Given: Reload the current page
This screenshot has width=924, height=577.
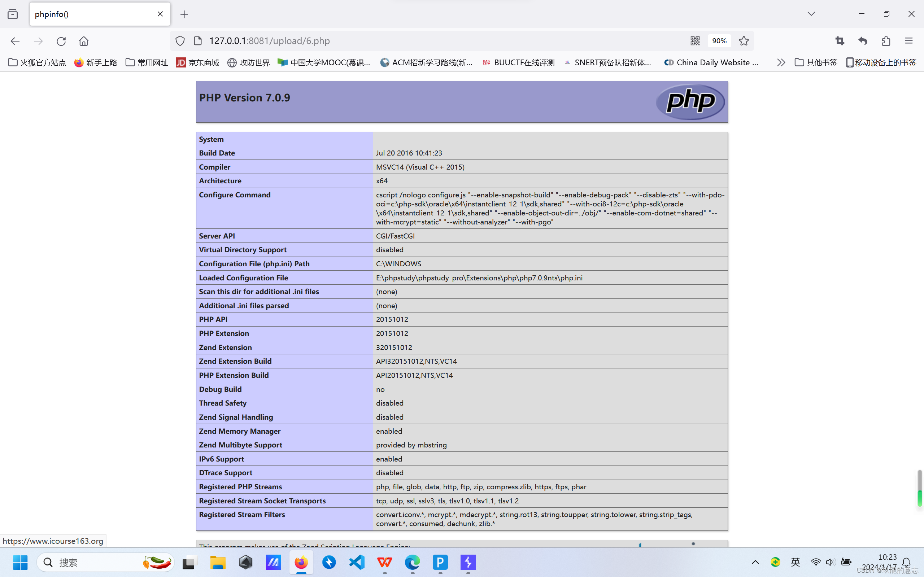Looking at the screenshot, I should coord(61,41).
